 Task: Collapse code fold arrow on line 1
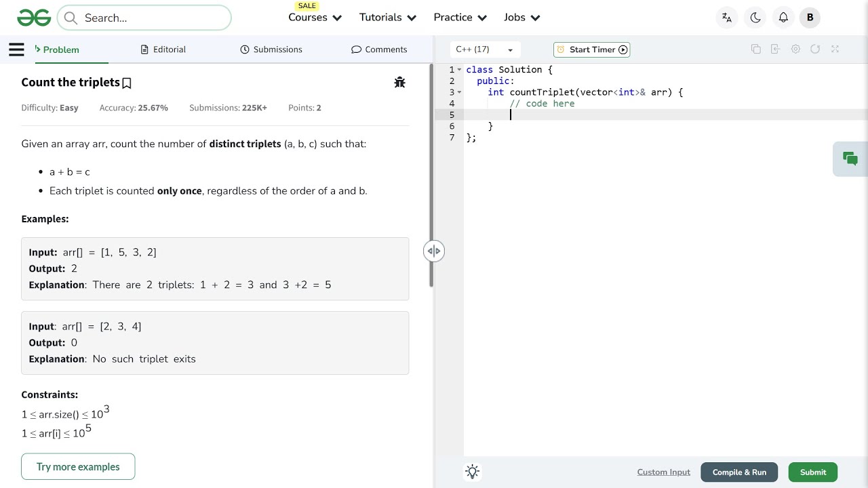460,70
